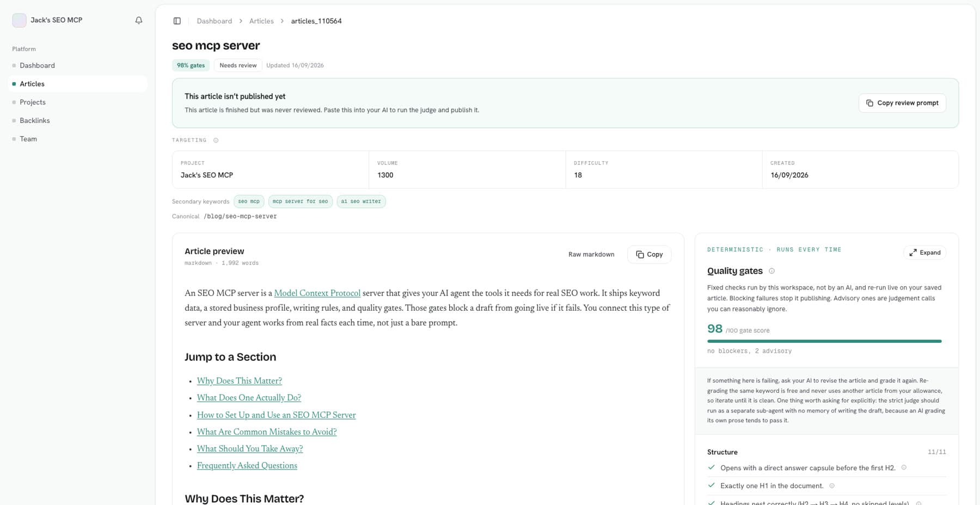This screenshot has width=980, height=505.
Task: Click the 98% gates badge
Action: [x=191, y=65]
